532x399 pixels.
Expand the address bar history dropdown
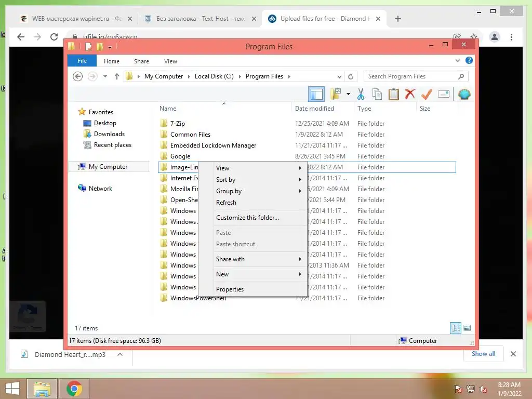(x=339, y=76)
